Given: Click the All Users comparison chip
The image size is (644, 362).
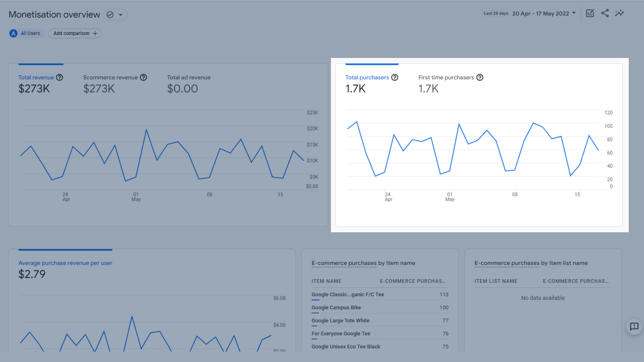Looking at the screenshot, I should [30, 34].
